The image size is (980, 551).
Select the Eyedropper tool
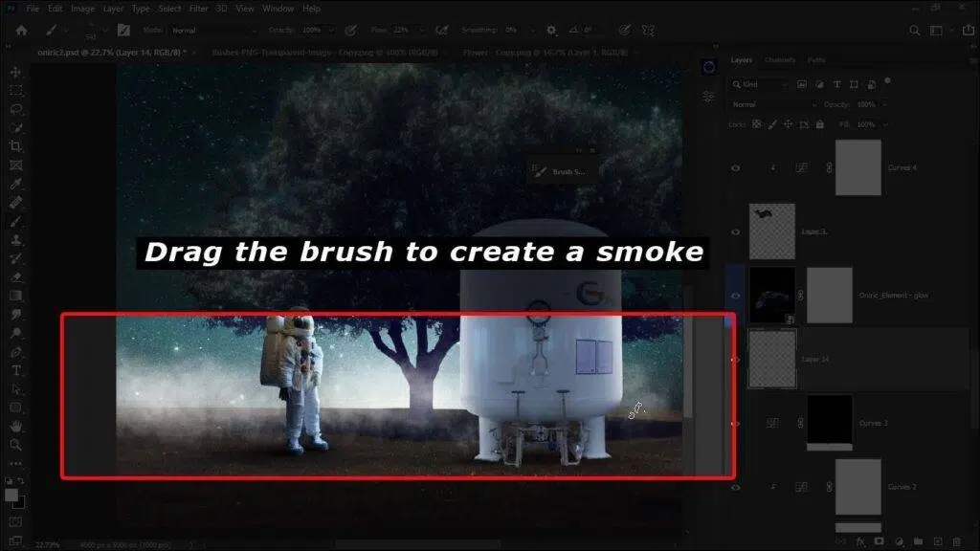click(15, 184)
